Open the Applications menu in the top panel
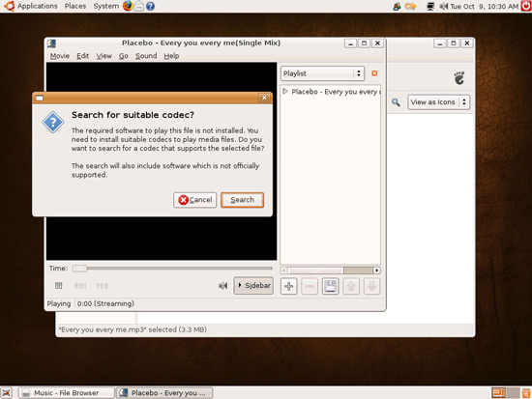This screenshot has height=399, width=532. coord(38,6)
